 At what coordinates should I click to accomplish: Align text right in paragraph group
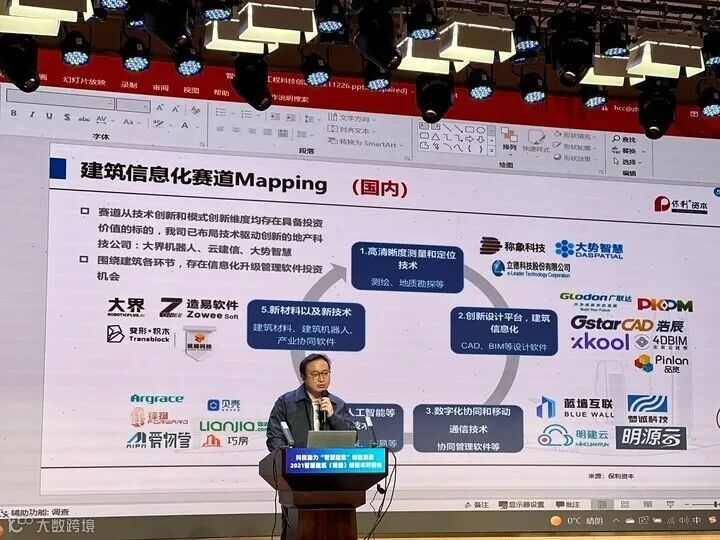[252, 131]
